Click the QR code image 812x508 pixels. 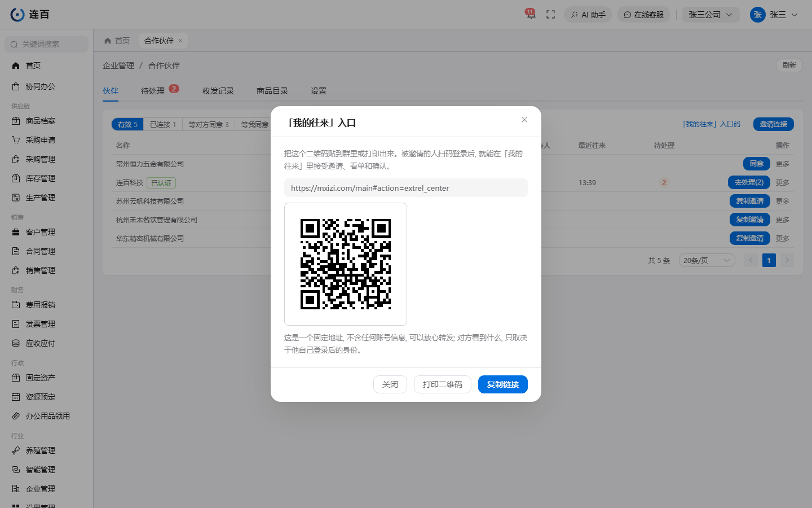346,264
